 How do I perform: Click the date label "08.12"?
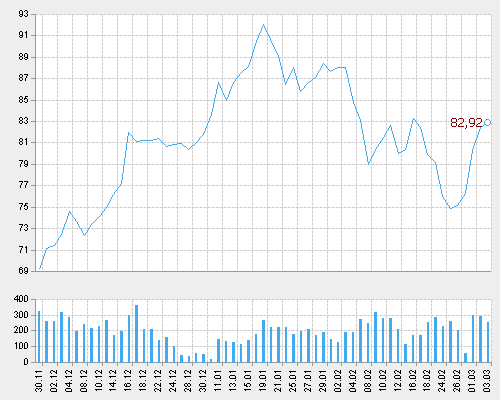tap(84, 380)
